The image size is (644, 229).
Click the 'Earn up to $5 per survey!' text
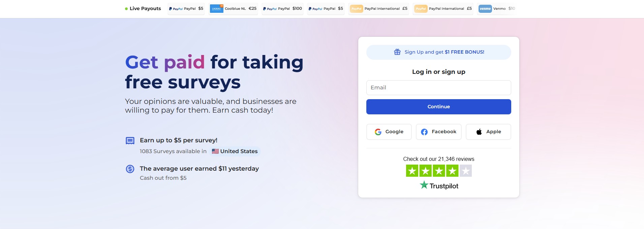click(x=178, y=140)
